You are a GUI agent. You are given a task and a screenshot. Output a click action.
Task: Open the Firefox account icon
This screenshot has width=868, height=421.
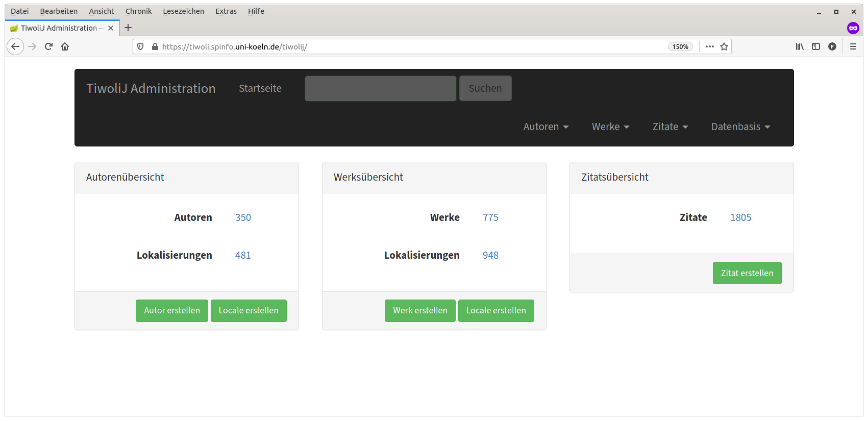832,46
